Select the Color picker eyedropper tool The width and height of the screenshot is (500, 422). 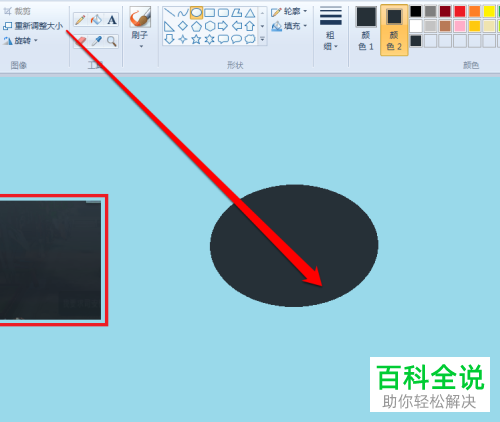[96, 41]
